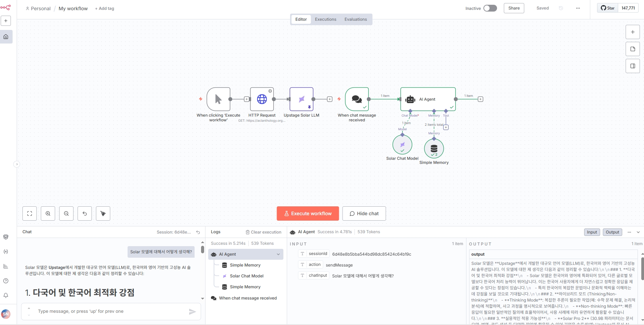Toggle the Inactive workflow switch
This screenshot has height=325, width=644.
pyautogui.click(x=490, y=8)
